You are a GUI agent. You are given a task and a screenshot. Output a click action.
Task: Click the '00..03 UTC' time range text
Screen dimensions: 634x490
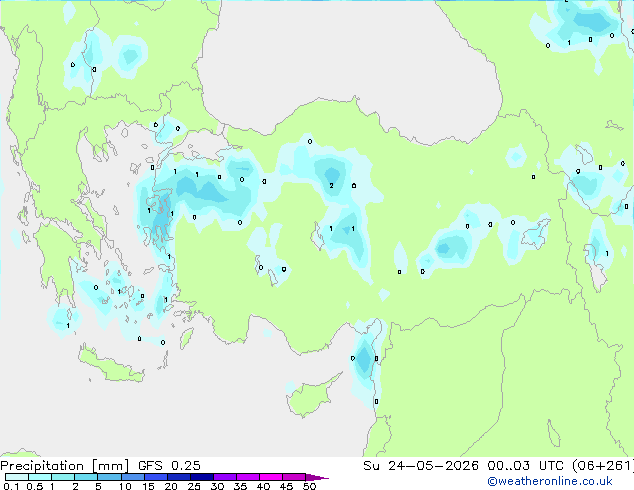coord(525,466)
